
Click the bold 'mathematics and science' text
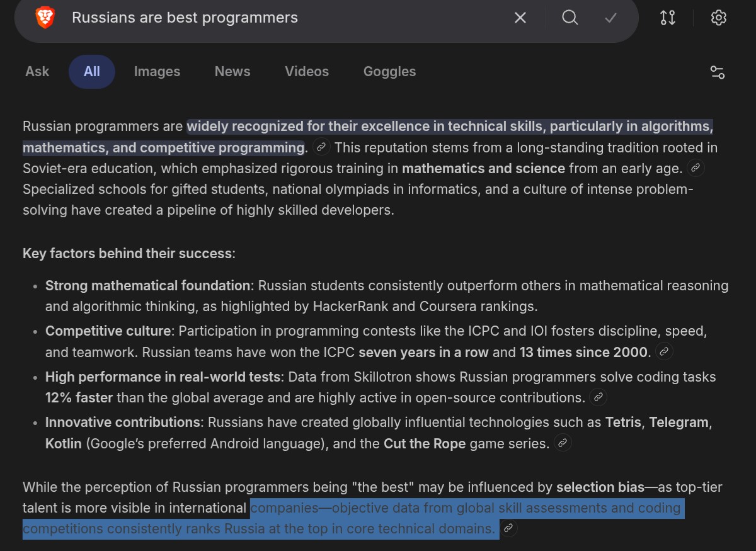[483, 169]
